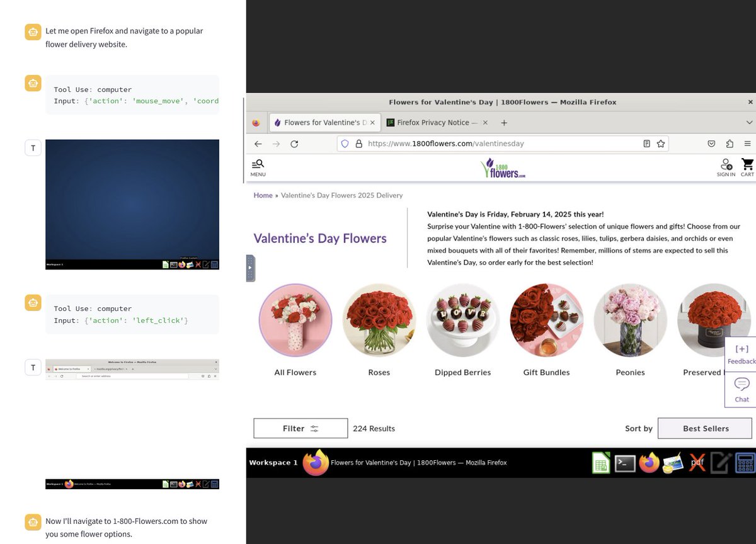
Task: Click the Firefox window entry in taskbar
Action: pyautogui.click(x=404, y=463)
